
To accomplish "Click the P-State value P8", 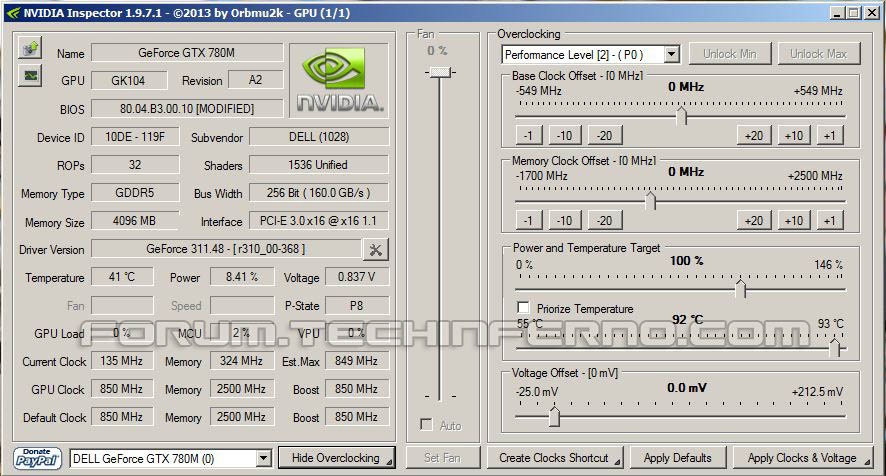I will click(x=357, y=305).
